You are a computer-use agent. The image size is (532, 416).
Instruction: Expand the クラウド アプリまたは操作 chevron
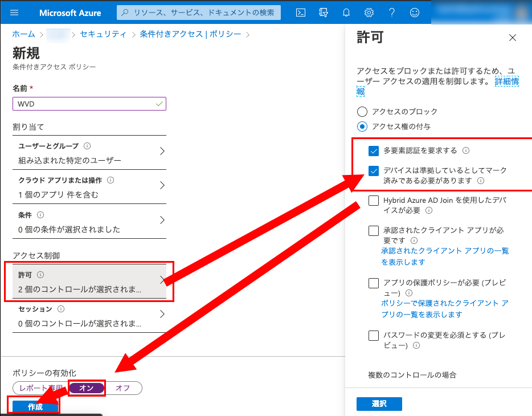(162, 185)
